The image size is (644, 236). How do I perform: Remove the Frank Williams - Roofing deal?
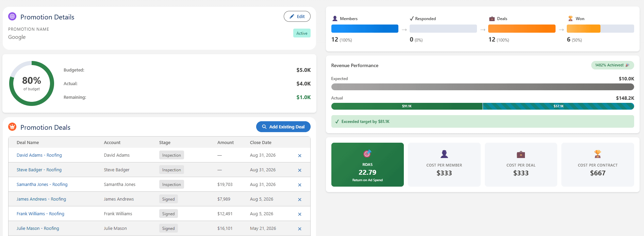pyautogui.click(x=300, y=214)
